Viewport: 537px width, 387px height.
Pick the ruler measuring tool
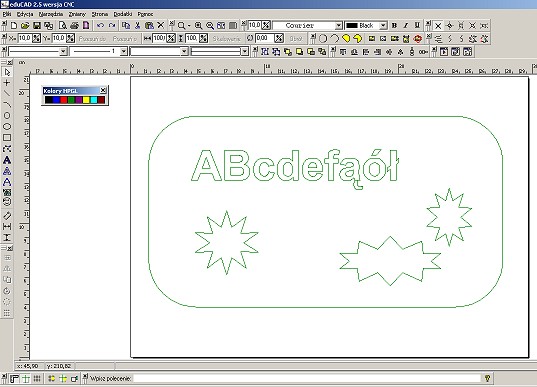pos(7,215)
